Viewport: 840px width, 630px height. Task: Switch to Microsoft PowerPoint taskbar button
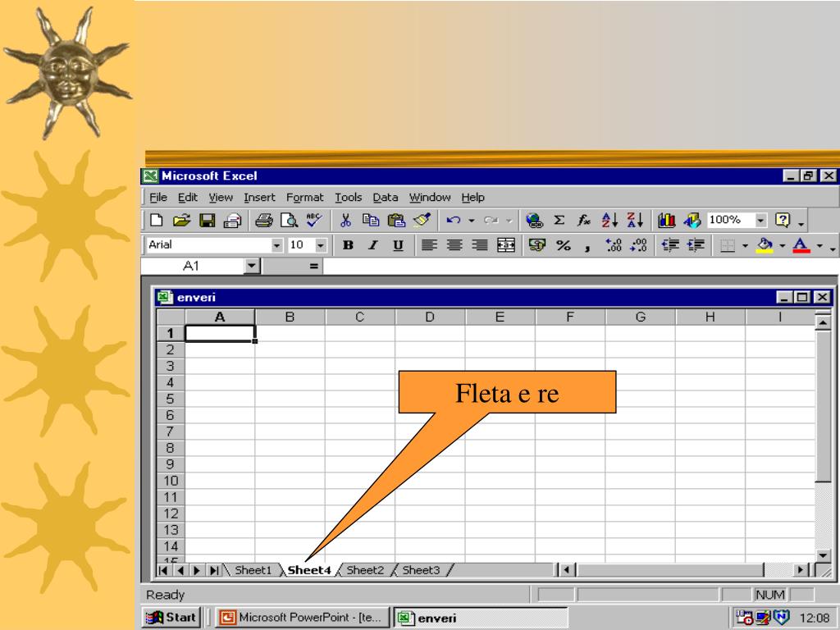[x=300, y=618]
